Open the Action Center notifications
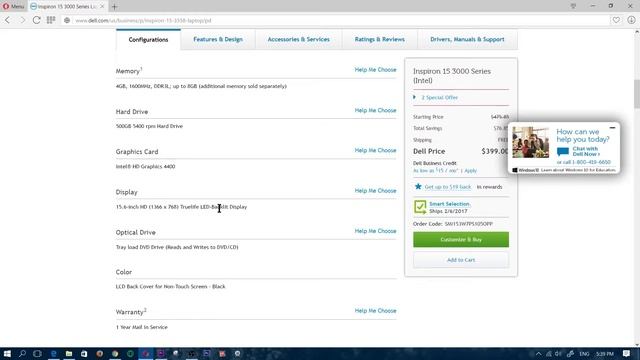Image resolution: width=640 pixels, height=360 pixels. coord(627,354)
